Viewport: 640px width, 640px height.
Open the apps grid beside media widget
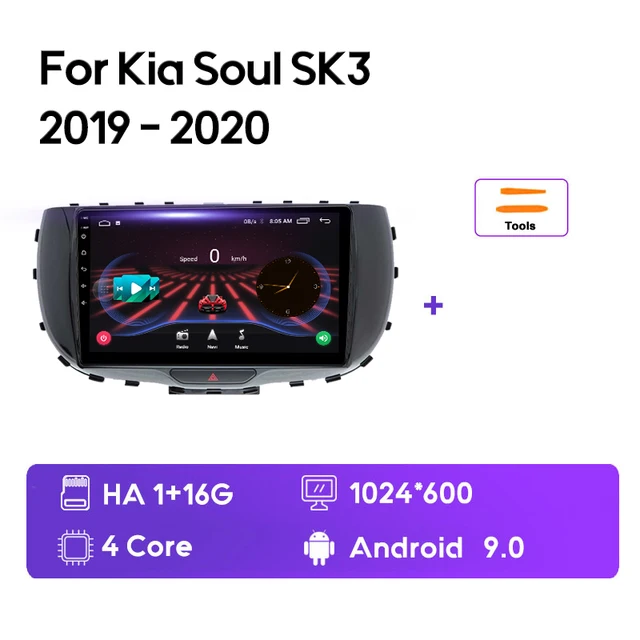[104, 289]
